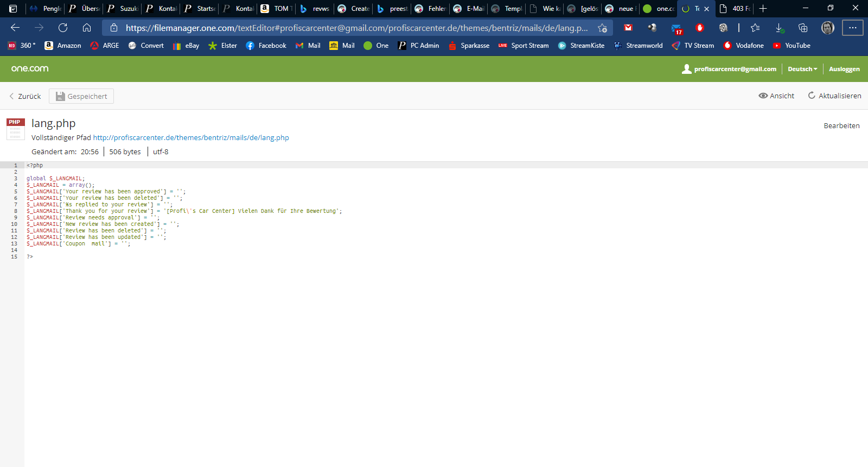
Task: Click the address bar URL field
Action: click(356, 28)
